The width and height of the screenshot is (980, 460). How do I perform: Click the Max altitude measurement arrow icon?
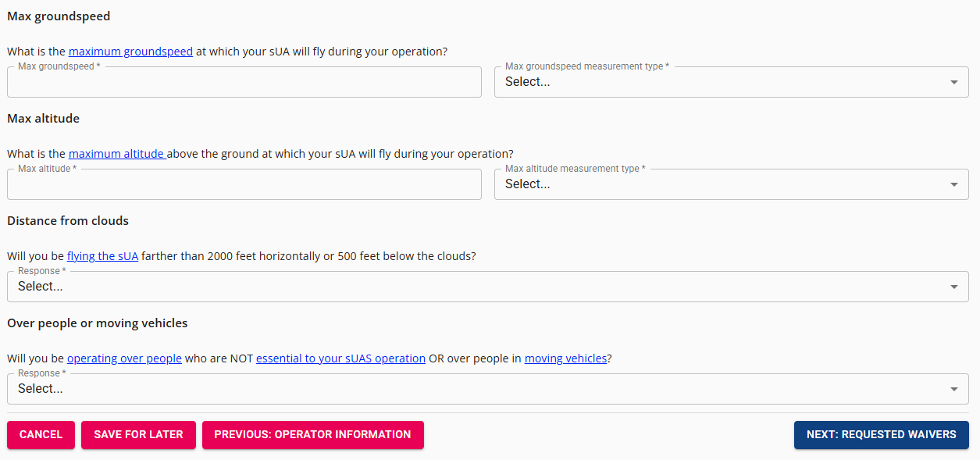point(953,184)
